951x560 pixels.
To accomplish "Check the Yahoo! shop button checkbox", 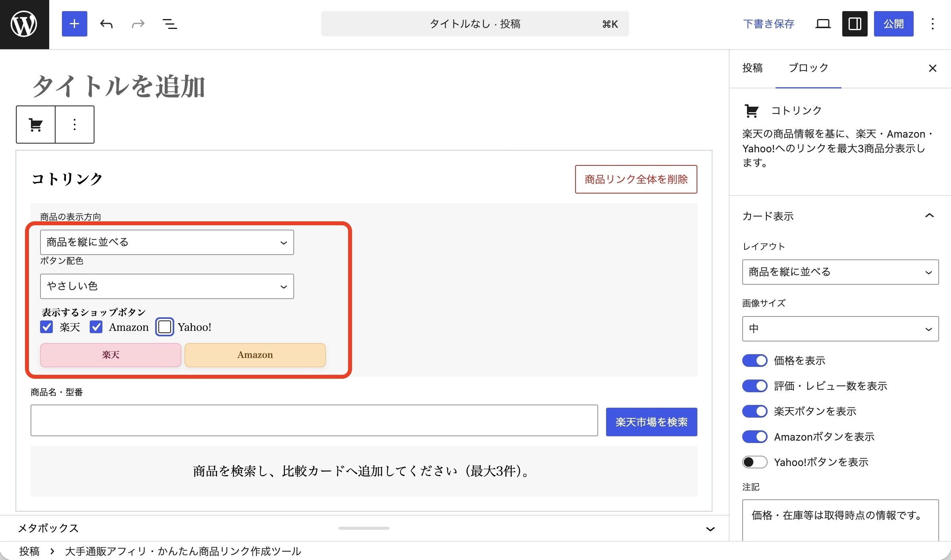I will coord(165,327).
